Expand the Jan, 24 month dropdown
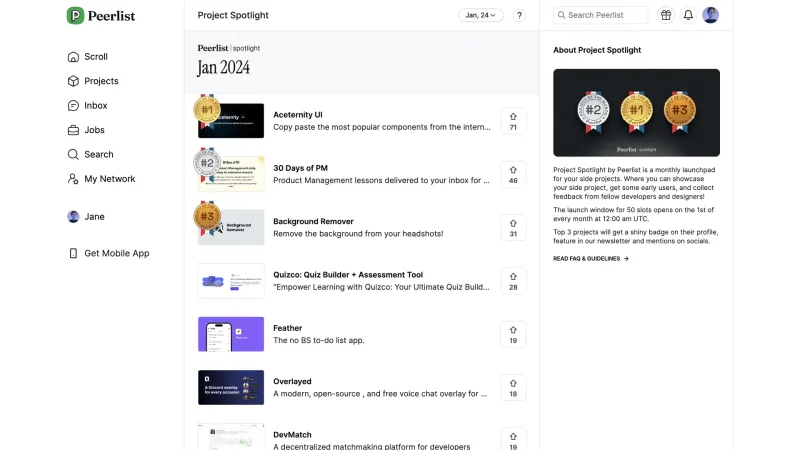The image size is (800, 450). [481, 15]
